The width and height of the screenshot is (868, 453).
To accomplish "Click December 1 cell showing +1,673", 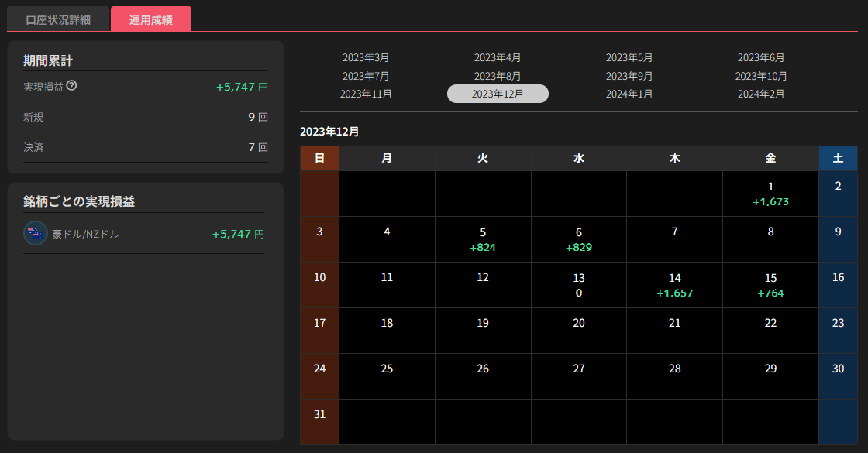I will point(770,194).
